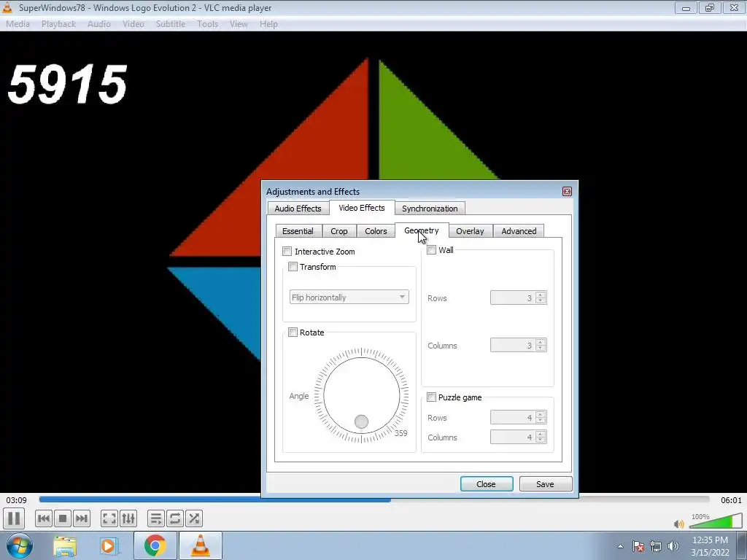Mute audio via speaker icon

coord(679,524)
